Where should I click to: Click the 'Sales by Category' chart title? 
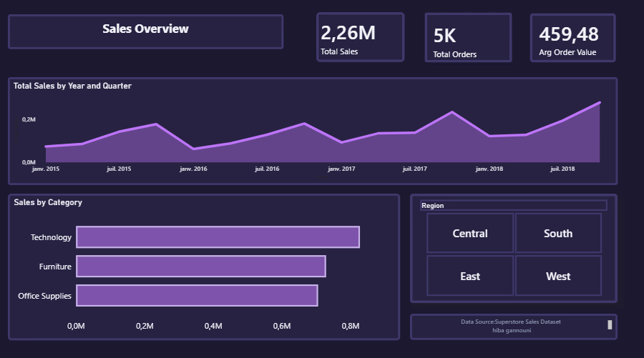(x=48, y=202)
